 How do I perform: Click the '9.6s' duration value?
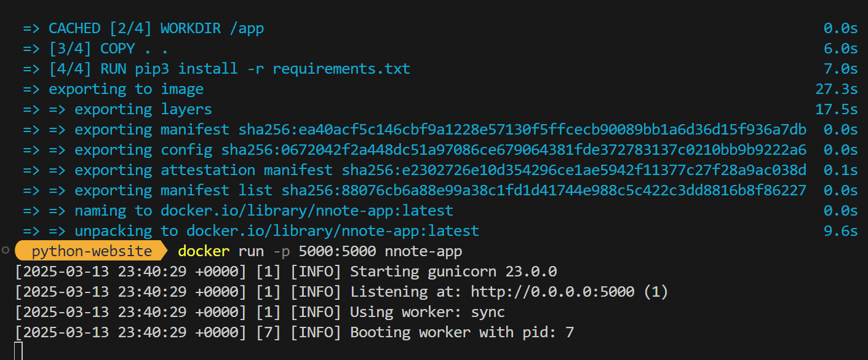[x=841, y=231]
